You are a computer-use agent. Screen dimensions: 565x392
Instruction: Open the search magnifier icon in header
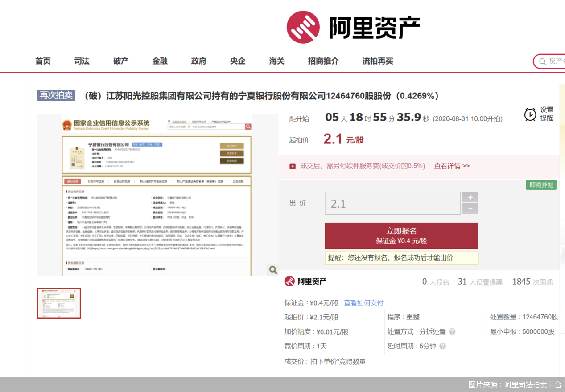click(x=542, y=61)
